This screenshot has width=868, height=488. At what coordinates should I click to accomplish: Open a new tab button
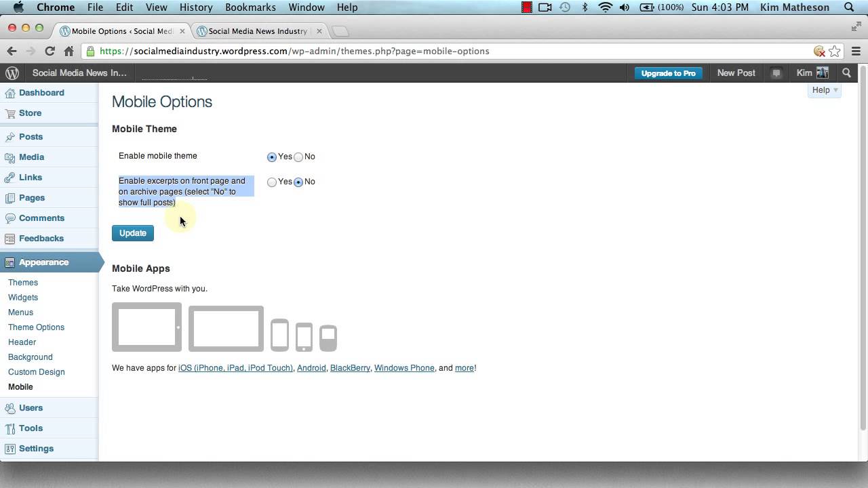(341, 31)
